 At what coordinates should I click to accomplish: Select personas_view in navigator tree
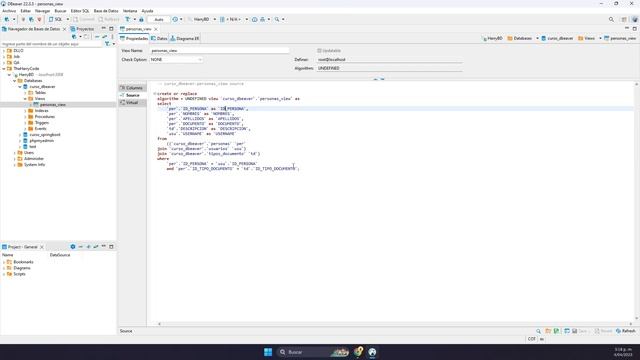pyautogui.click(x=52, y=104)
